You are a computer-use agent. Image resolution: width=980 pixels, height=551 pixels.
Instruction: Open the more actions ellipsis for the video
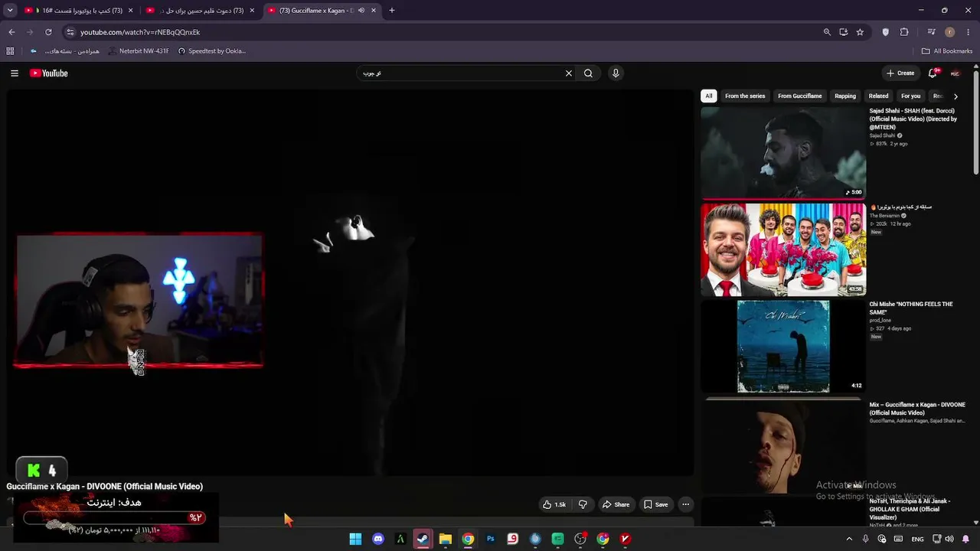pyautogui.click(x=686, y=504)
